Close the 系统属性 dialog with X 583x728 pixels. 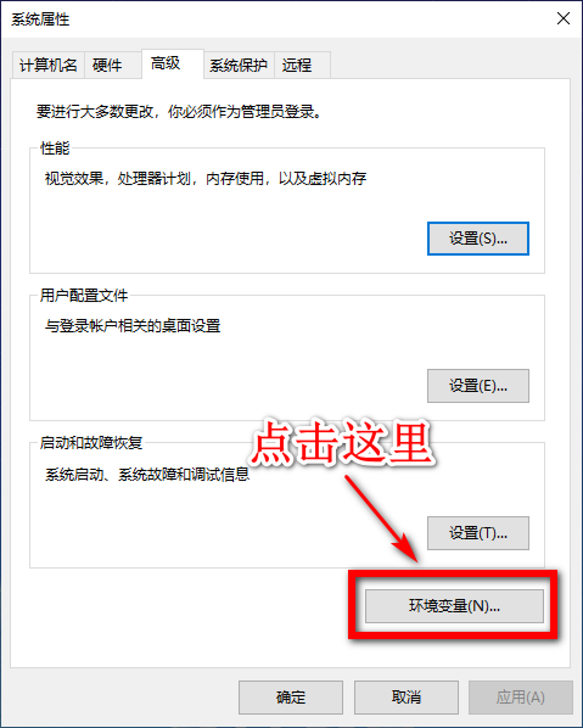563,18
